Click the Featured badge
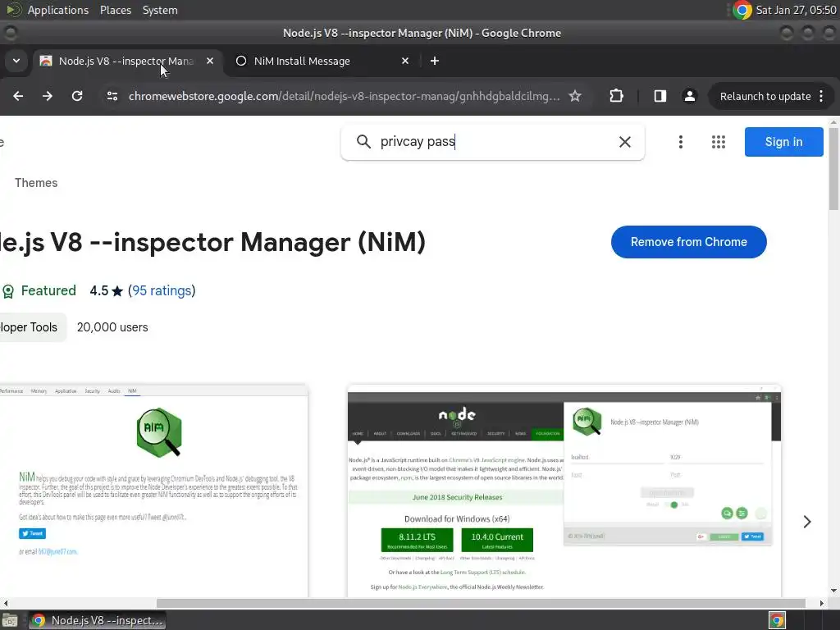Viewport: 840px width, 630px height. [x=39, y=291]
